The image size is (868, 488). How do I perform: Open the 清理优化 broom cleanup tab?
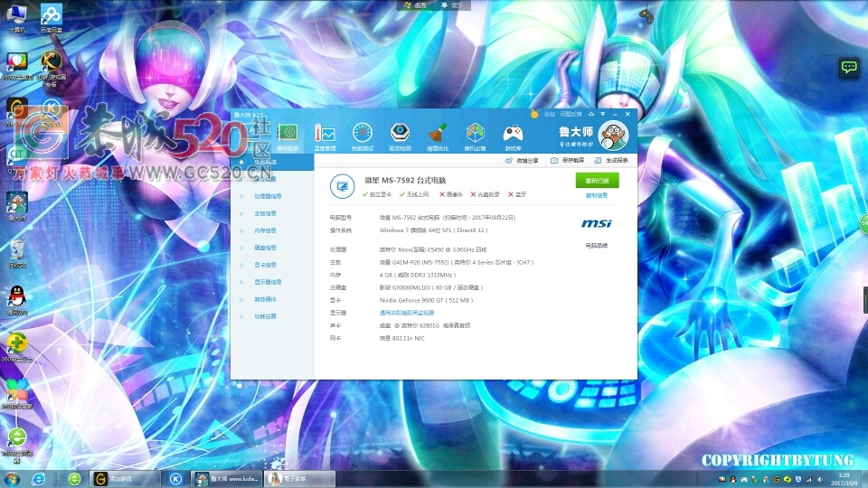(438, 136)
